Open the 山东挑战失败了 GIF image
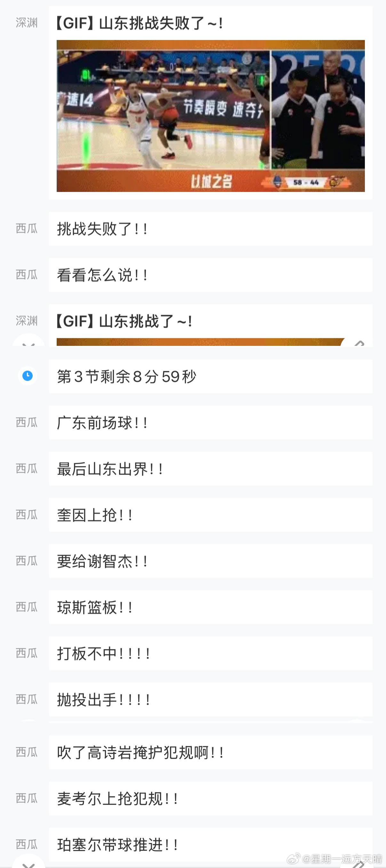Screen dimensions: 386x868 click(211, 116)
